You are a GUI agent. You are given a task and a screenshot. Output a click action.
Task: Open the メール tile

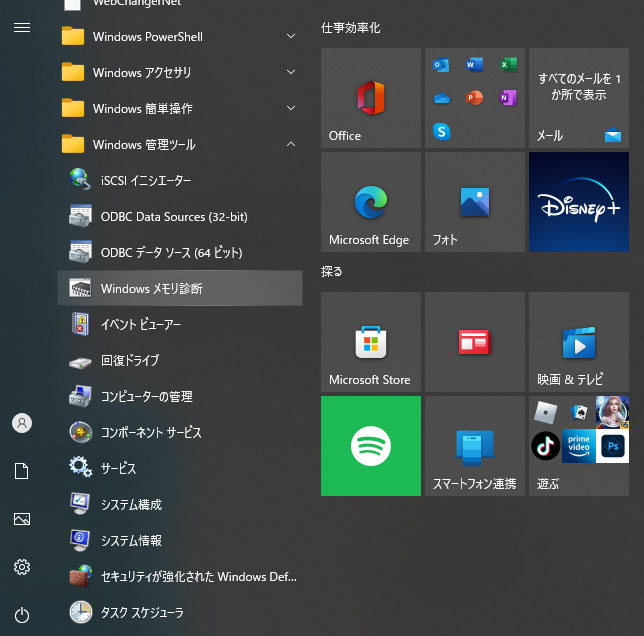[x=579, y=98]
